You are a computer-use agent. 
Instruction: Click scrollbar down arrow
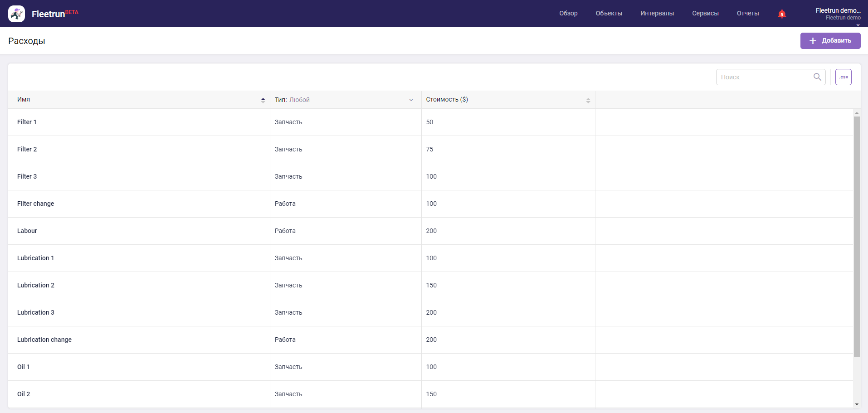click(x=857, y=404)
